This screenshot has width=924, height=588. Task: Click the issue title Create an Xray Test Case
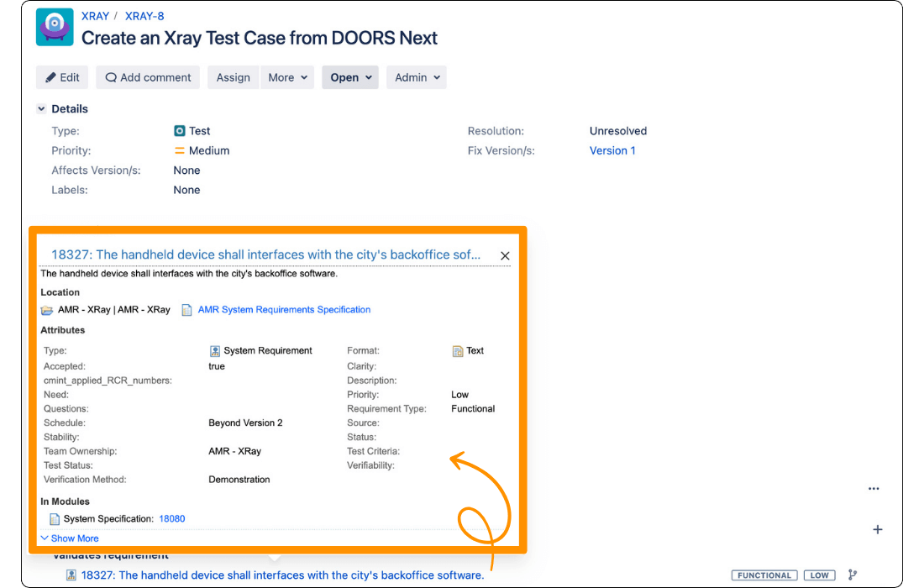coord(260,38)
